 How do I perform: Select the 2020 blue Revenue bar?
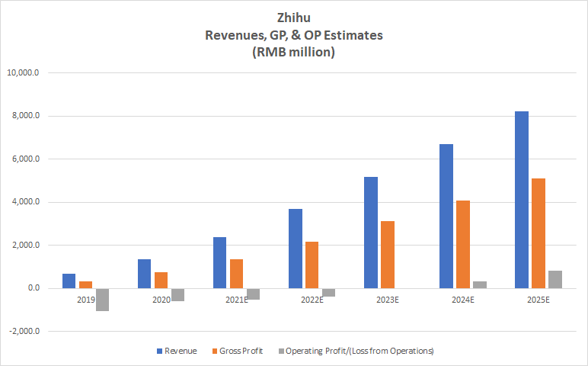[145, 274]
